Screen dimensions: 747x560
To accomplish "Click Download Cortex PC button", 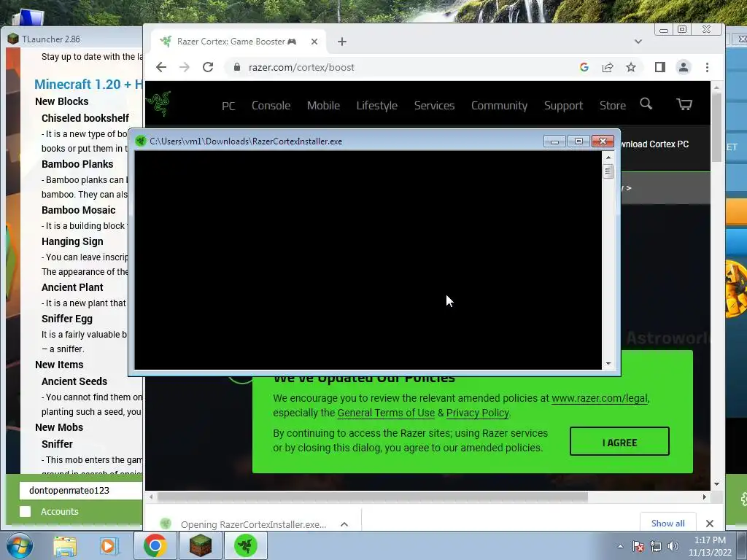I will (654, 144).
